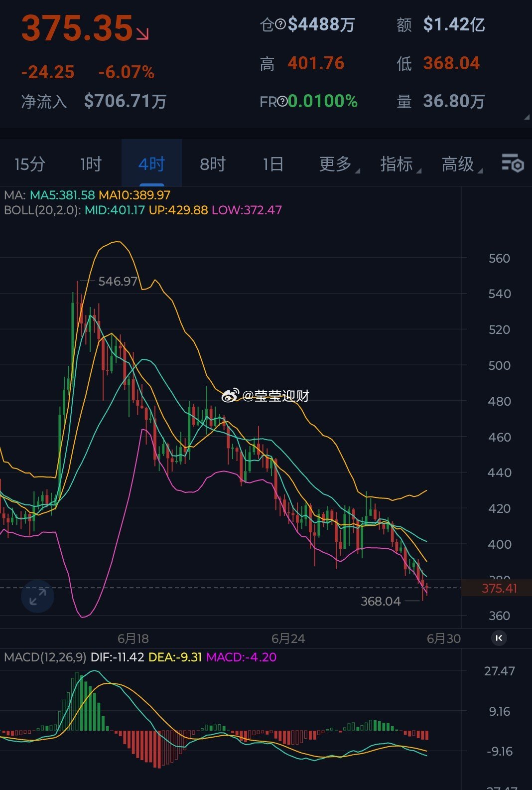This screenshot has width=532, height=790.
Task: Switch to the 1日 timeframe
Action: [x=273, y=164]
